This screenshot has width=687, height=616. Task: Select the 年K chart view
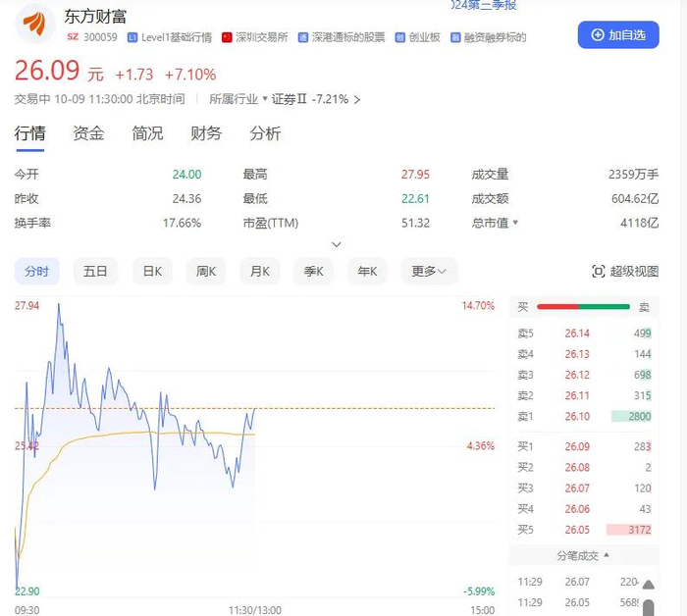point(367,272)
